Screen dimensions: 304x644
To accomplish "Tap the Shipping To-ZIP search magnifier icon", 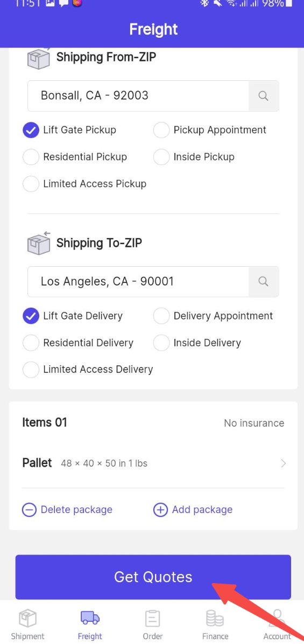I will tap(264, 281).
